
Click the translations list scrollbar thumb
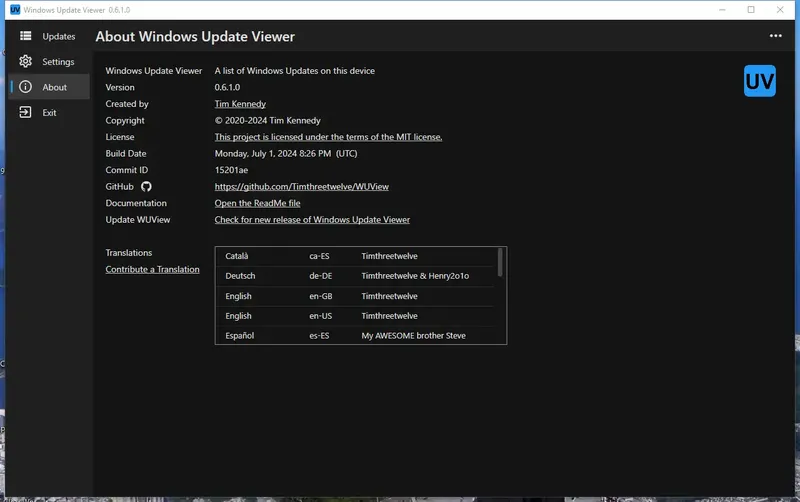pos(500,262)
